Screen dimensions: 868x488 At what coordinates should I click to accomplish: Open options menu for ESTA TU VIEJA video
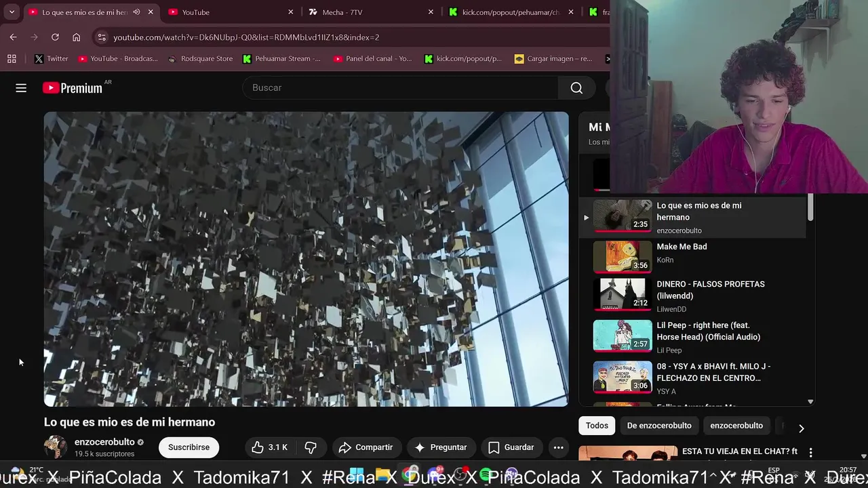(x=810, y=452)
